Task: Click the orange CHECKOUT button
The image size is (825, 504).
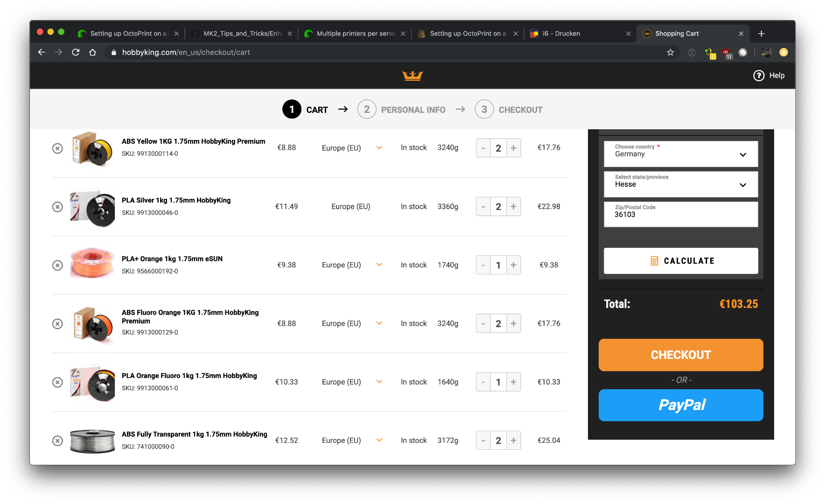Action: click(681, 355)
